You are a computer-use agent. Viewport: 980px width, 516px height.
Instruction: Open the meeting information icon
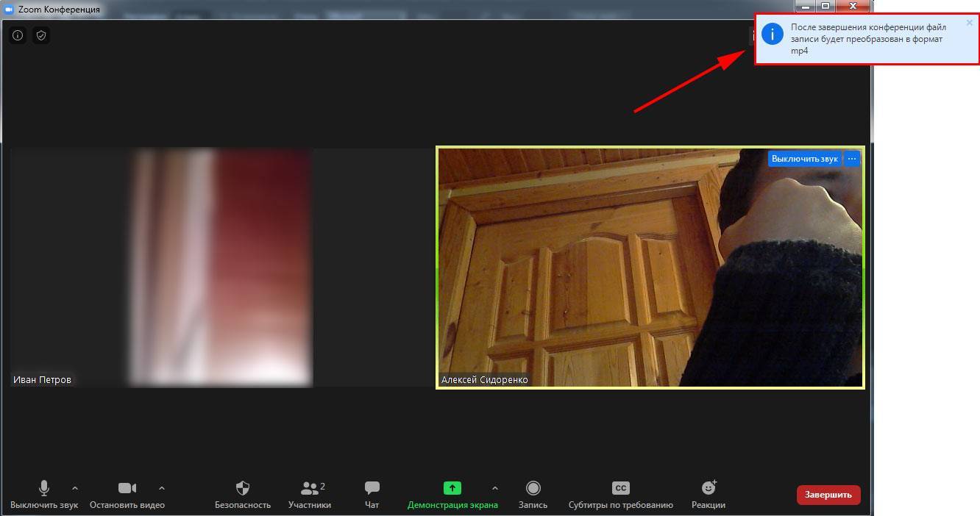(18, 35)
